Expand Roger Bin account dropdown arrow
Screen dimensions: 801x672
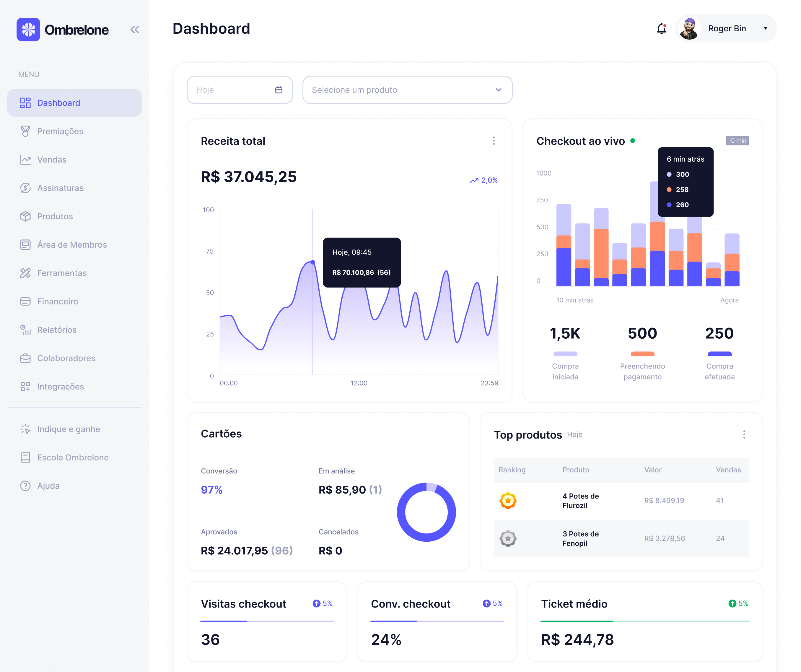pyautogui.click(x=765, y=29)
